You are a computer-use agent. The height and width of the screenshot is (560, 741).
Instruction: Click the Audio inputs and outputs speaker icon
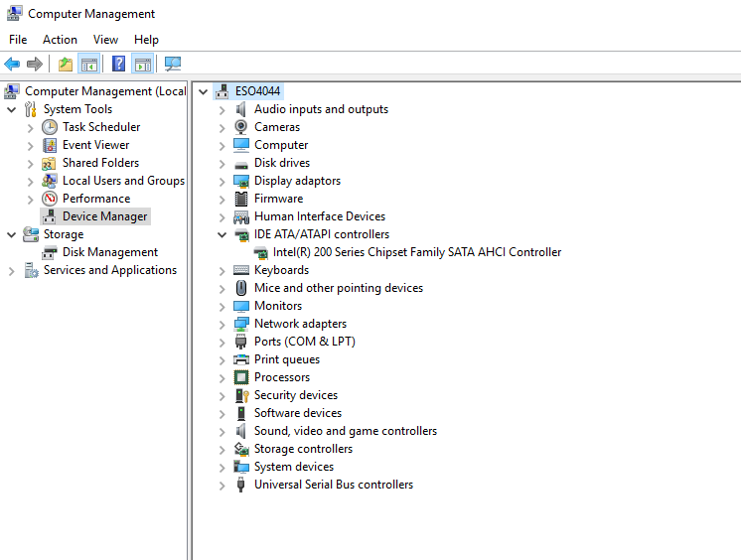[x=241, y=109]
